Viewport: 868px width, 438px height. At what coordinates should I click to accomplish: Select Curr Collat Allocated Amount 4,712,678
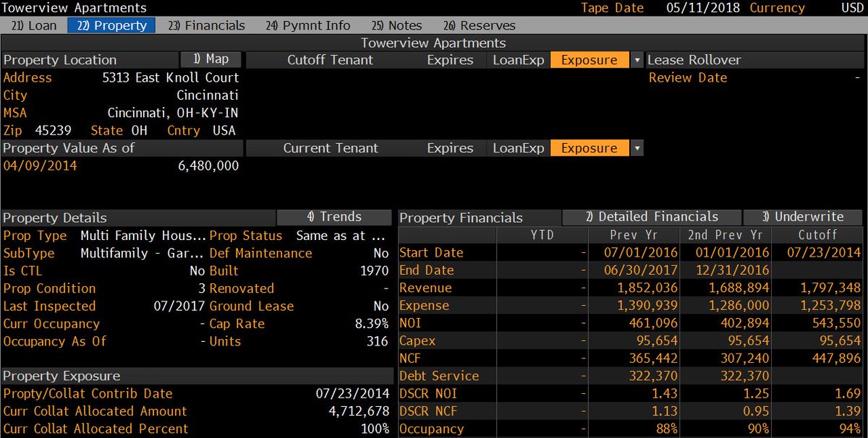point(359,411)
